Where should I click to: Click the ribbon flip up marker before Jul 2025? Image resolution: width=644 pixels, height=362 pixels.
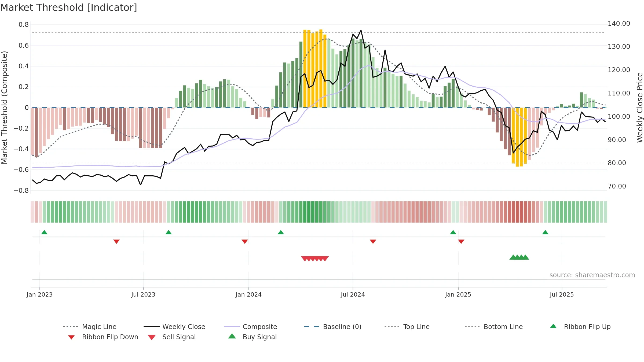click(x=545, y=232)
